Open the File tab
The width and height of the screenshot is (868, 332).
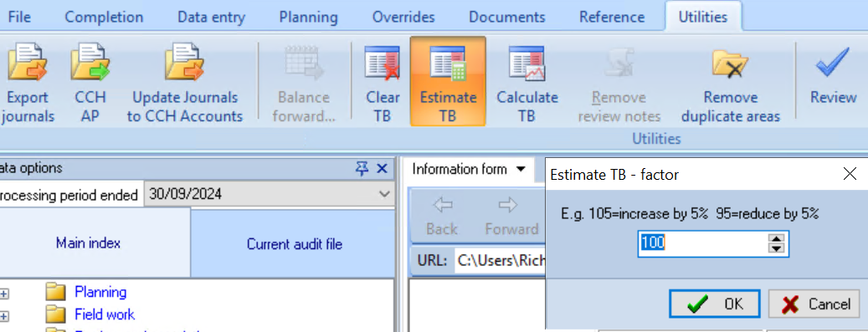pyautogui.click(x=19, y=18)
